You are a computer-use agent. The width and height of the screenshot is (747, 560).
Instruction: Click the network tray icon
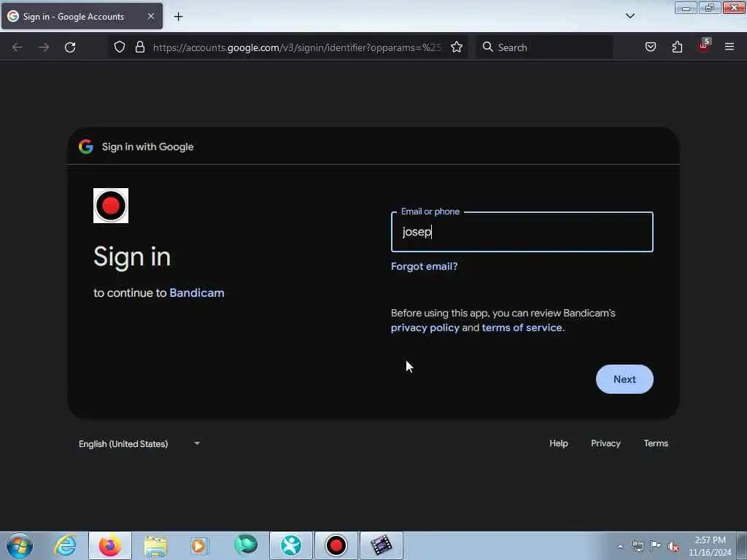(x=638, y=546)
